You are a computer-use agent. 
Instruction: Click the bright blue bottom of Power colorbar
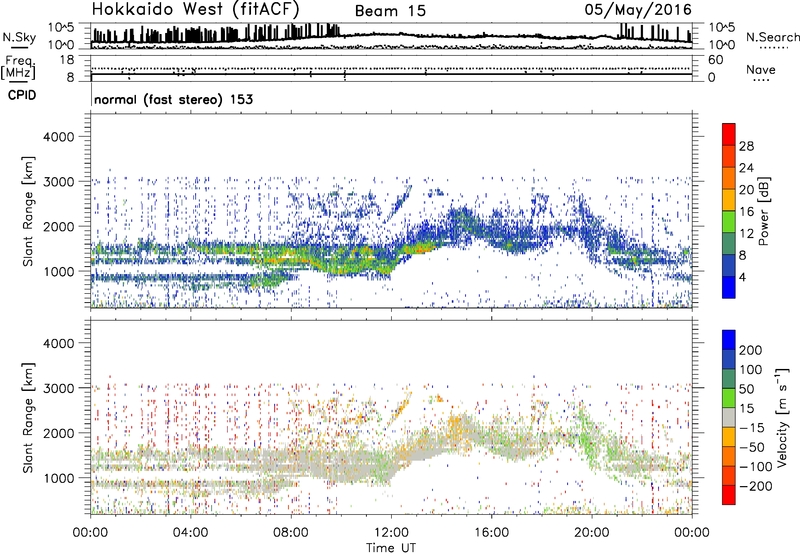729,287
